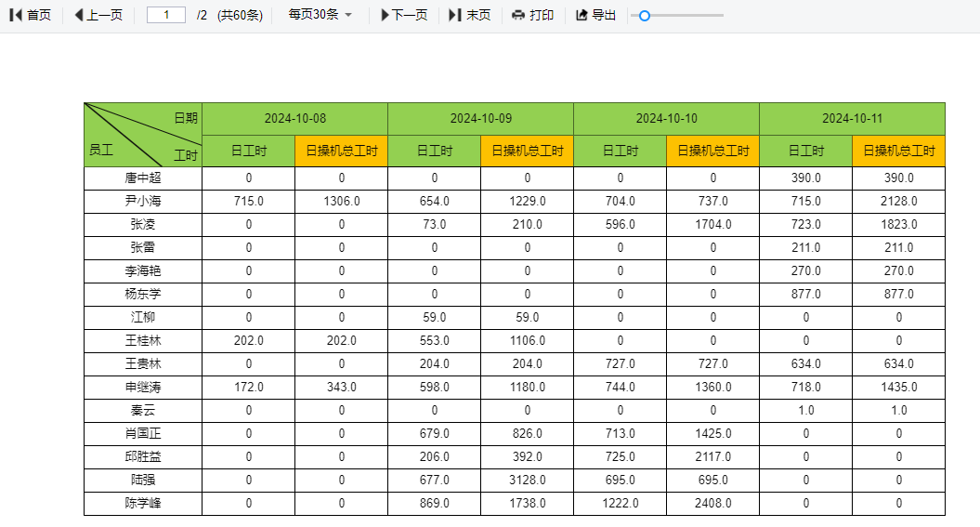Screen dimensions: 980x527
Task: Go to first page (首页)
Action: pyautogui.click(x=31, y=15)
